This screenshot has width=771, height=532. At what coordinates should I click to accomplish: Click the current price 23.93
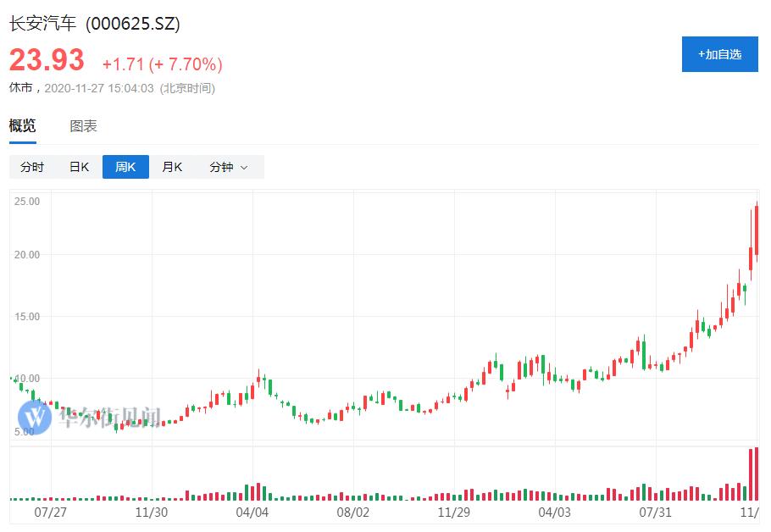(x=47, y=60)
